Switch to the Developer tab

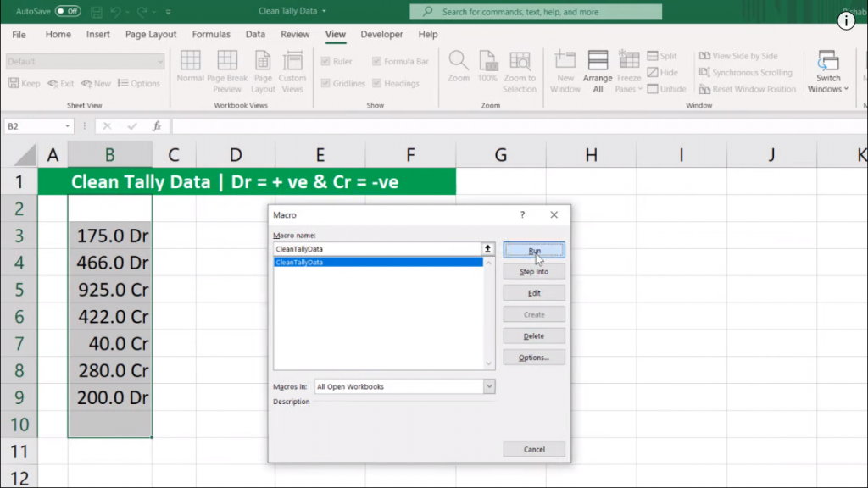pos(381,34)
